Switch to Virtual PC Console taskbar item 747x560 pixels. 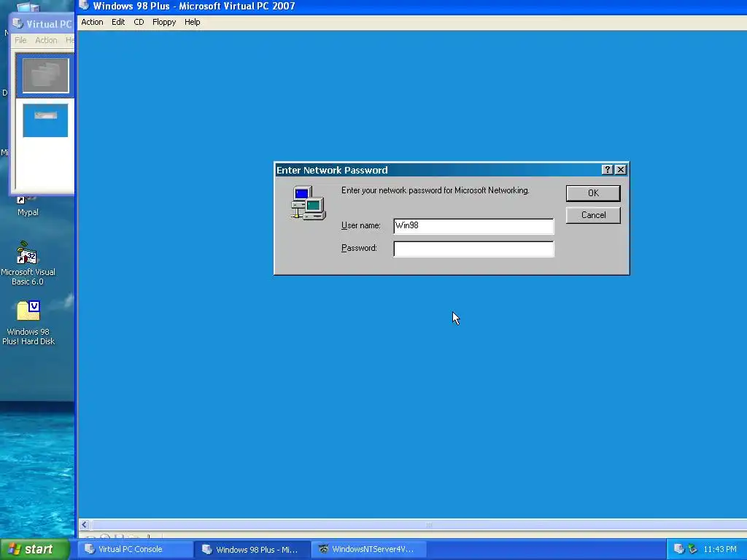click(135, 549)
